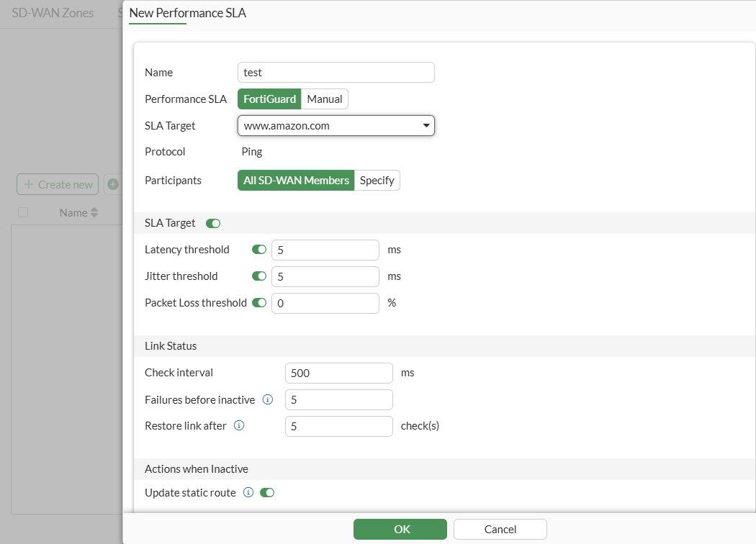The image size is (756, 544).
Task: Disable the SLA Target section toggle
Action: [212, 223]
